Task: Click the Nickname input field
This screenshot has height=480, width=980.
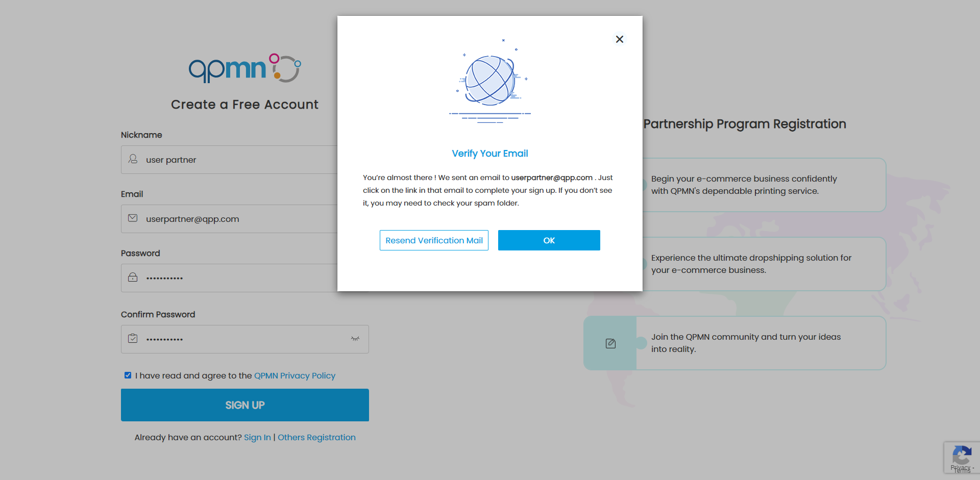Action: click(230, 159)
